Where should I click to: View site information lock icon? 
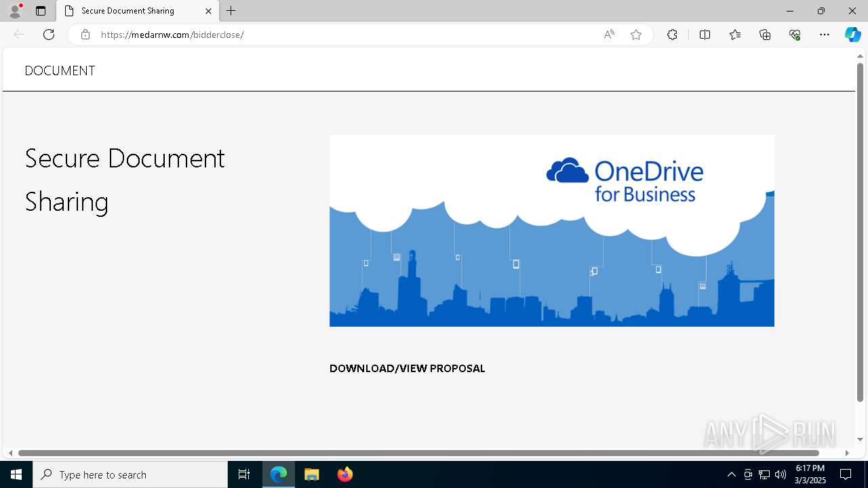click(85, 35)
